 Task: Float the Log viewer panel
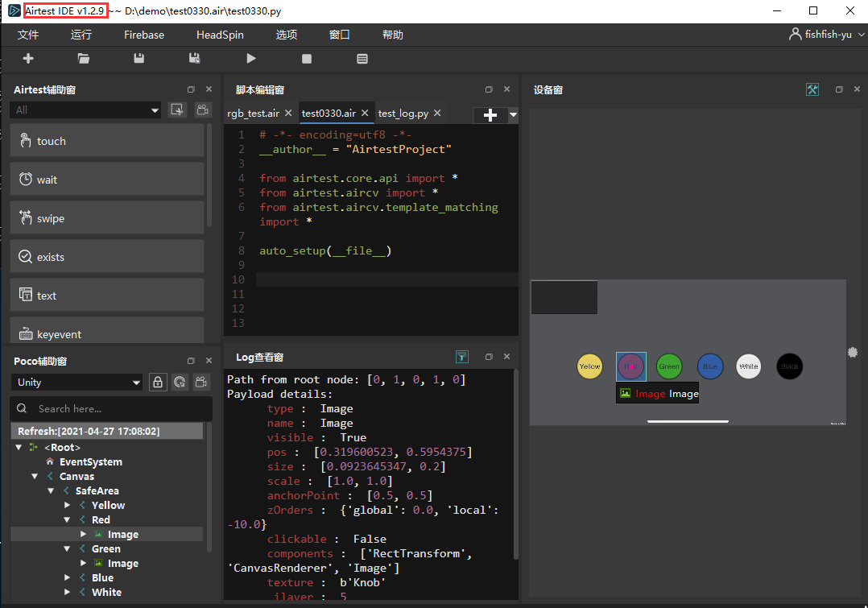(x=489, y=357)
